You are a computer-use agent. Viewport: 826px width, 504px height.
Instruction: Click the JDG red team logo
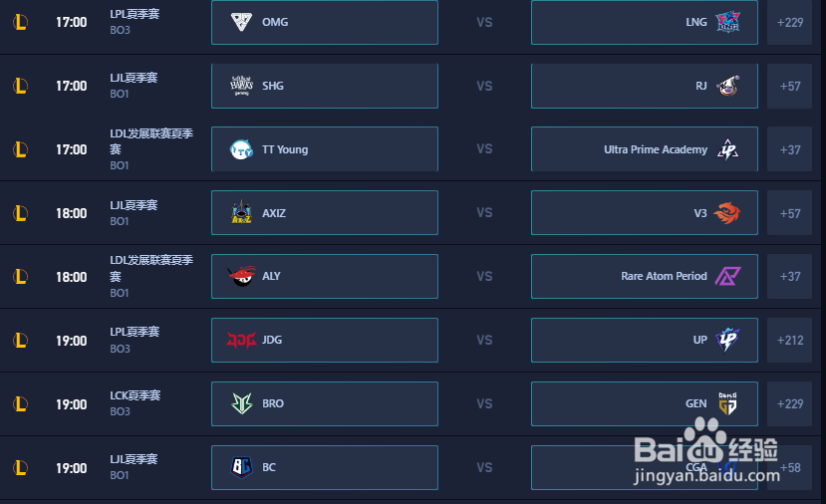tap(241, 341)
